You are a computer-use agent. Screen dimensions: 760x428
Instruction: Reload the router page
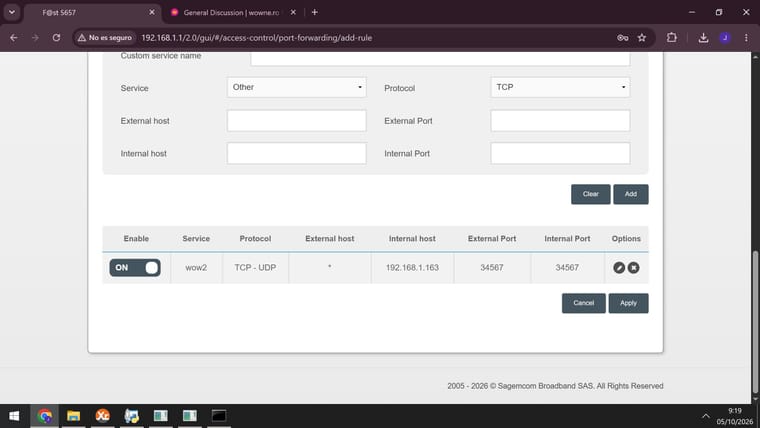[56, 37]
